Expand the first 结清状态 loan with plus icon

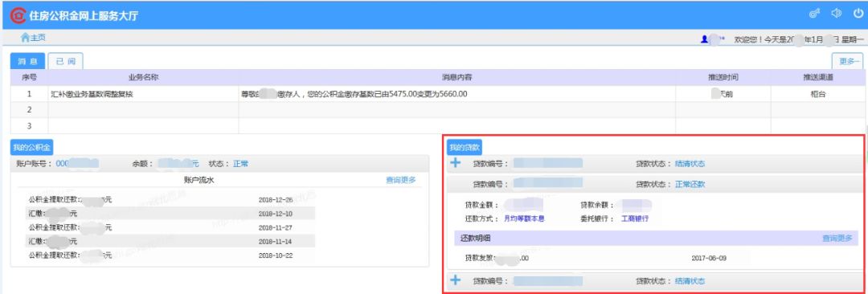[455, 163]
